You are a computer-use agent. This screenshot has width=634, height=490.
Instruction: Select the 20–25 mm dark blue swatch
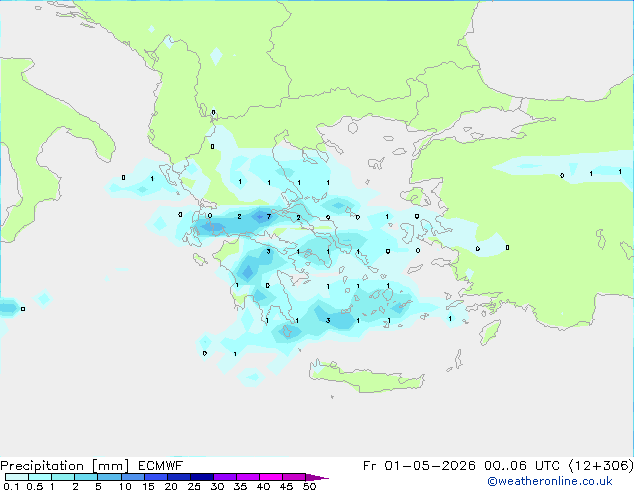pyautogui.click(x=179, y=477)
